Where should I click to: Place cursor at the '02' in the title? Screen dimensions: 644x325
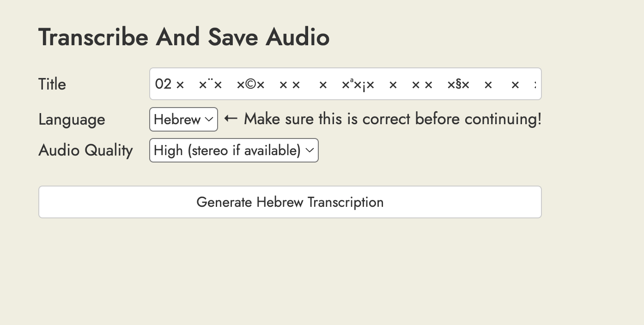pos(163,84)
